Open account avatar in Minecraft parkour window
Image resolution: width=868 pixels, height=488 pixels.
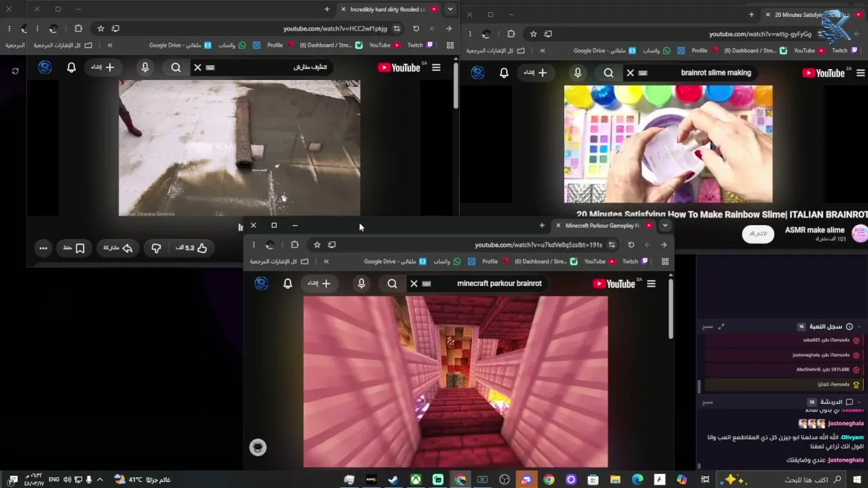click(261, 284)
